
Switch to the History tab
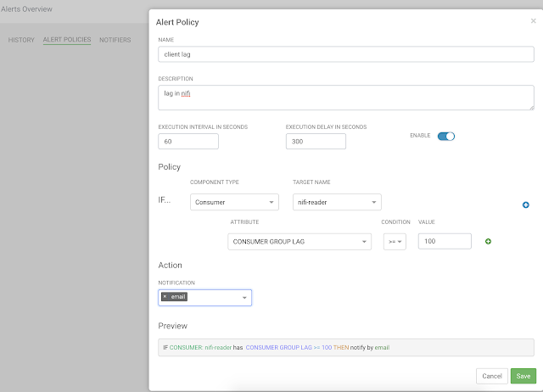[x=21, y=40]
